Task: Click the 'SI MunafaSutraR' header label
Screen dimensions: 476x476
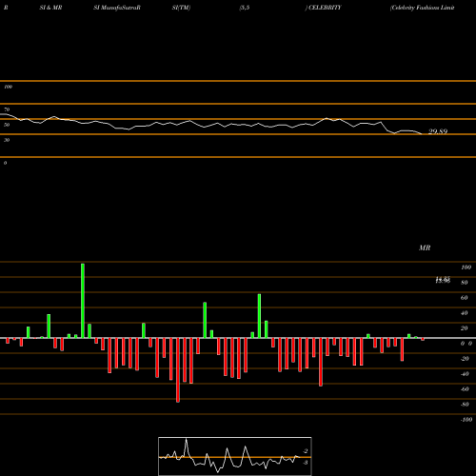Action: tap(117, 8)
